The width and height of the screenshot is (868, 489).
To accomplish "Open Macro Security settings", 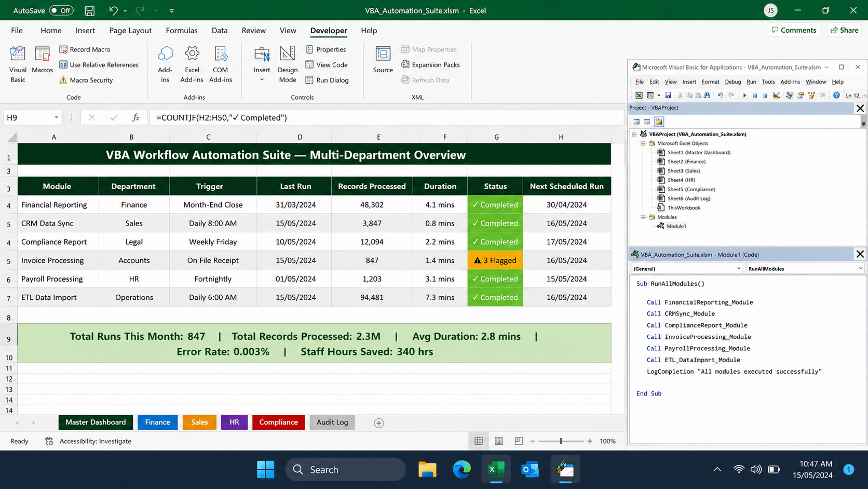I will (86, 80).
